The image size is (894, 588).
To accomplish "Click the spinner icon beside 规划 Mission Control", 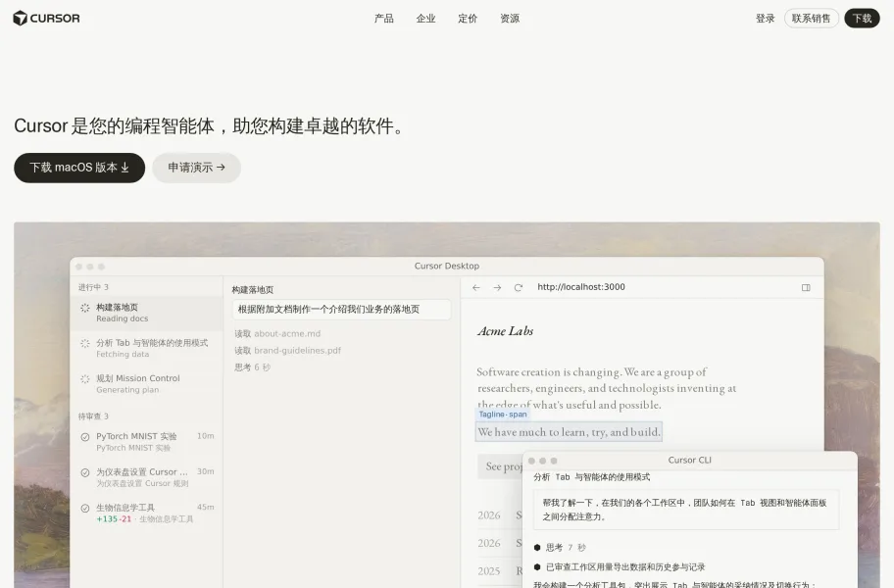I will [x=85, y=379].
